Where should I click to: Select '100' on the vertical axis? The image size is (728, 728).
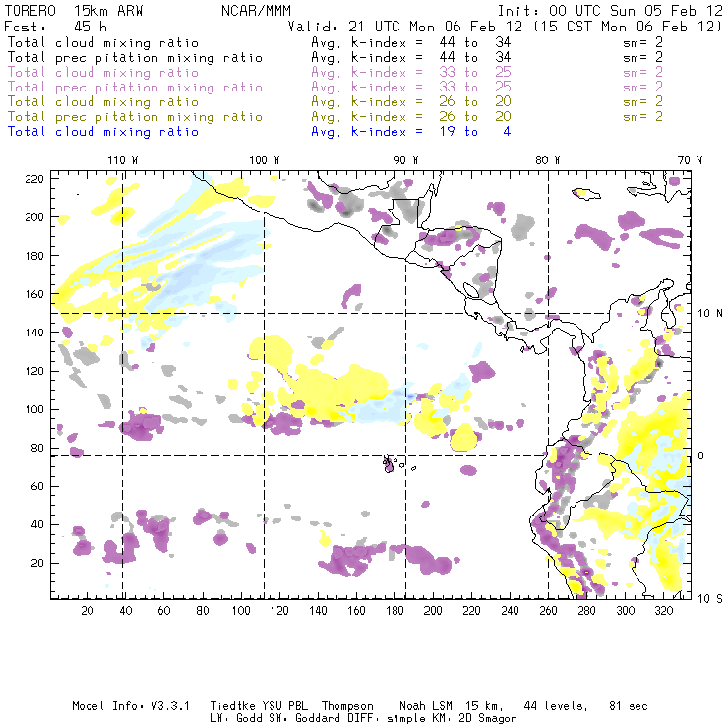coord(34,409)
